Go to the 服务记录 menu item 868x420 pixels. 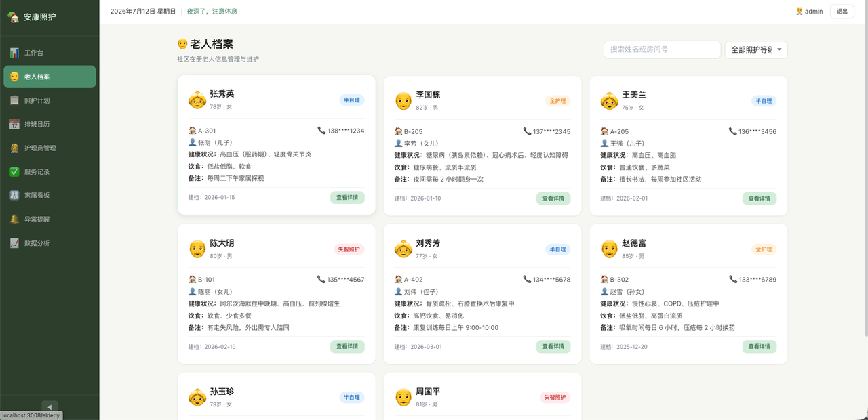coord(50,171)
